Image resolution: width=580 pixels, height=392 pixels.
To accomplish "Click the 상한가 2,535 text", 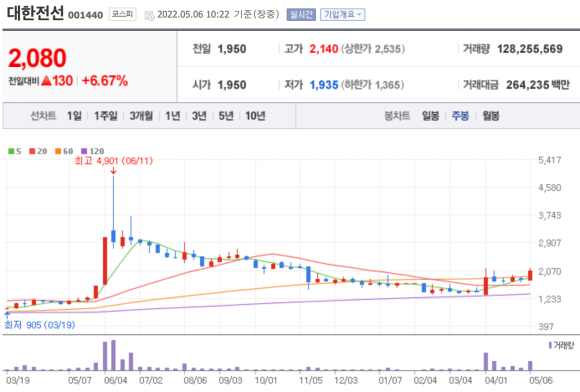I will 373,49.
